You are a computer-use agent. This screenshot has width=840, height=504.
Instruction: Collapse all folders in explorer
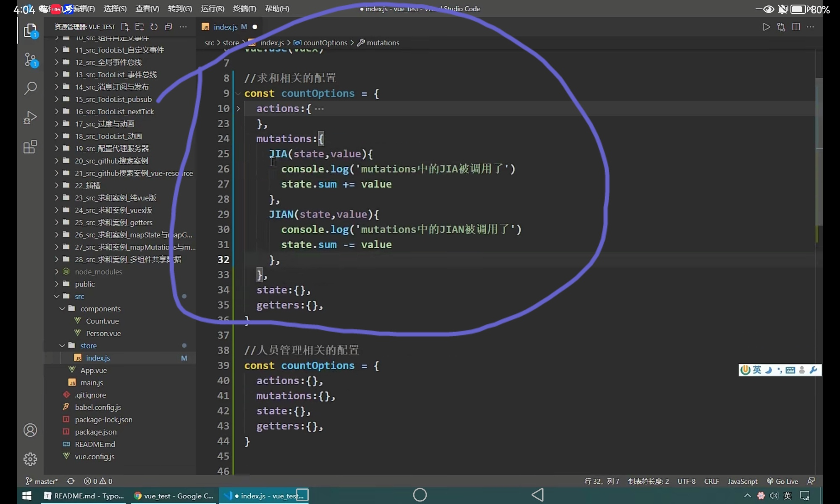click(x=168, y=27)
